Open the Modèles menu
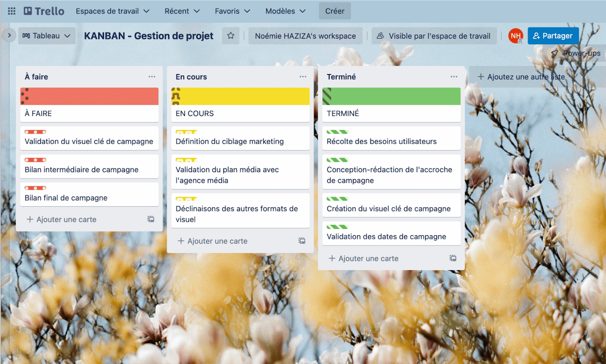The width and height of the screenshot is (606, 364). coord(285,11)
